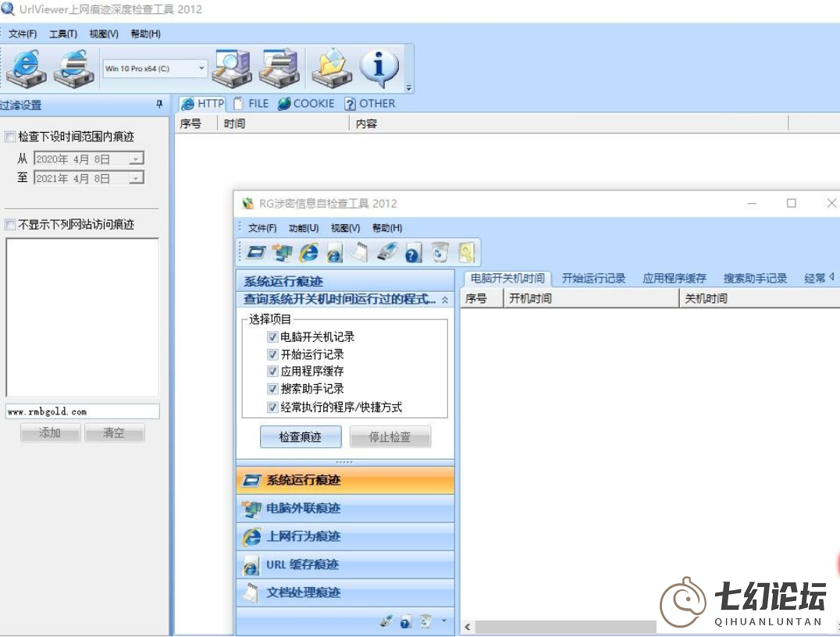Click the open mail folder icon in UrlViewer

332,68
